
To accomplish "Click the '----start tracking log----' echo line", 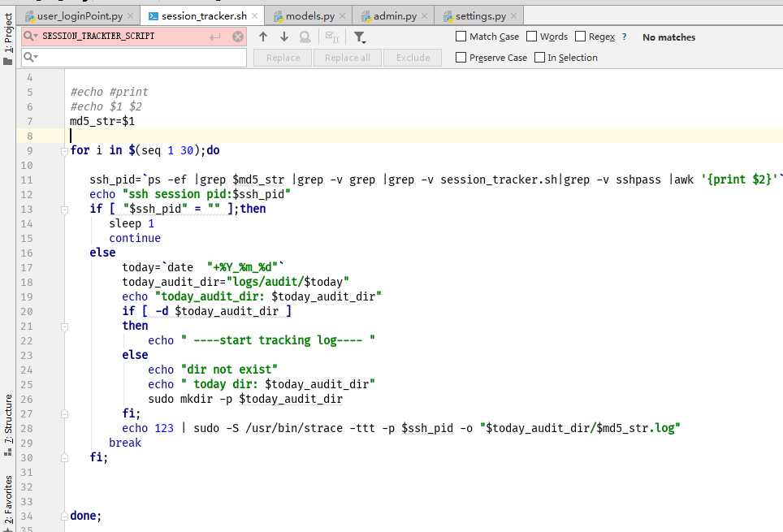I will point(262,340).
